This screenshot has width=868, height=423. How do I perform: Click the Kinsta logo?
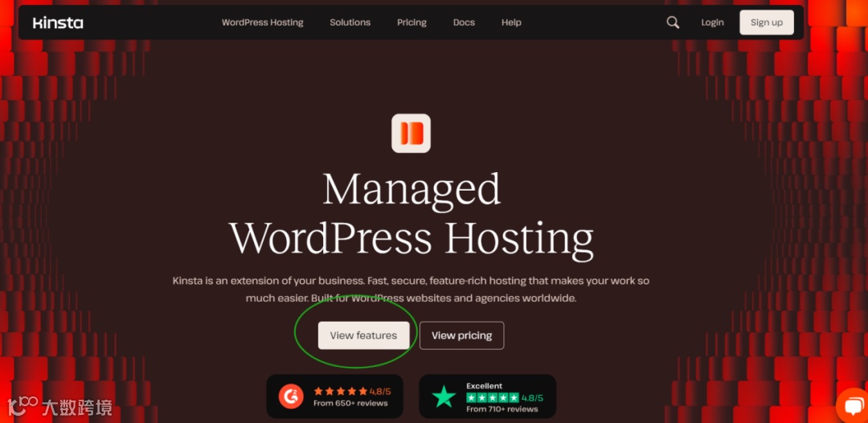[x=58, y=23]
